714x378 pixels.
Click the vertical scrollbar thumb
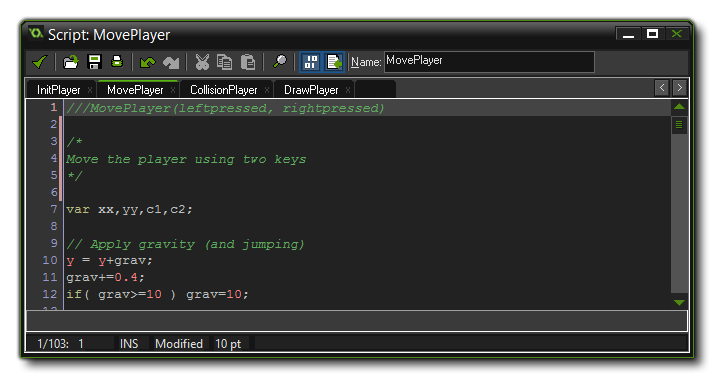coord(679,125)
